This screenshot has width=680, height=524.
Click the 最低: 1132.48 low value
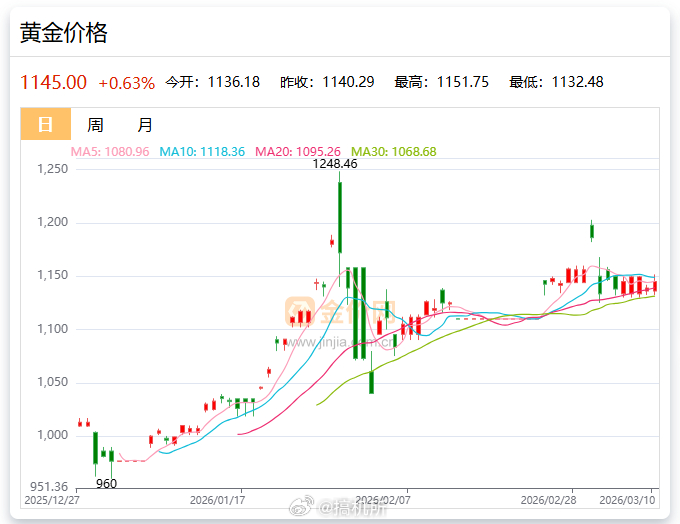pyautogui.click(x=556, y=82)
